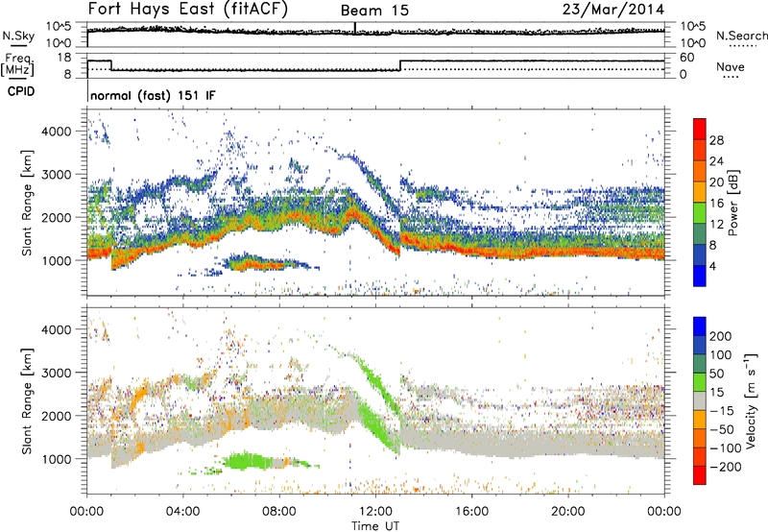768x532 pixels.
Task: Click the "24" label on Power colorbar
Action: tap(716, 161)
